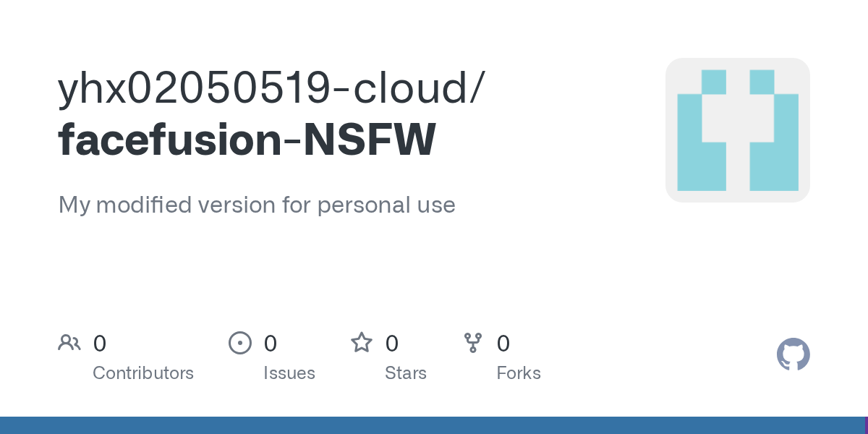
Task: Click the stars count number
Action: coord(392,344)
